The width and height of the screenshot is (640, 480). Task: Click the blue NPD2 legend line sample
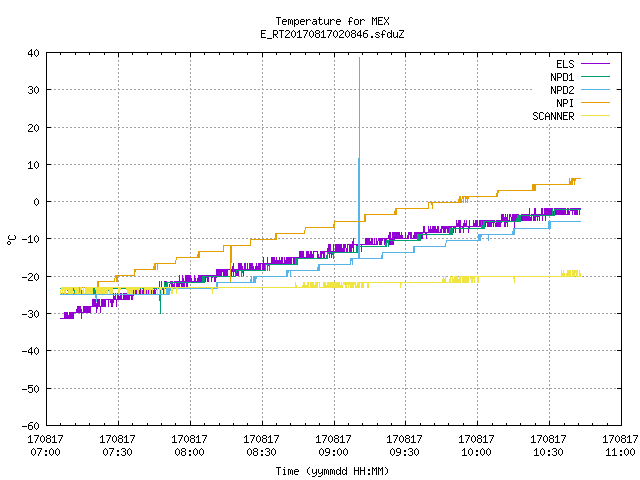[x=595, y=89]
